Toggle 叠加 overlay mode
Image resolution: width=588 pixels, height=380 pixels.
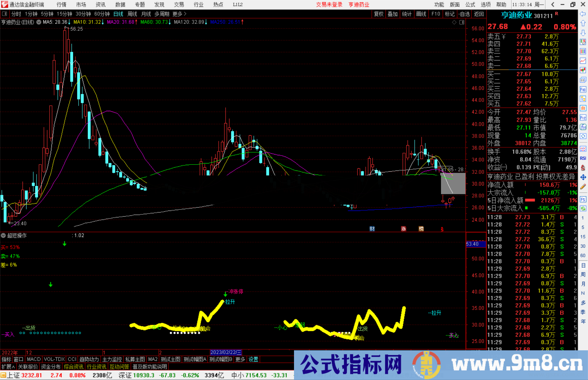pos(393,14)
